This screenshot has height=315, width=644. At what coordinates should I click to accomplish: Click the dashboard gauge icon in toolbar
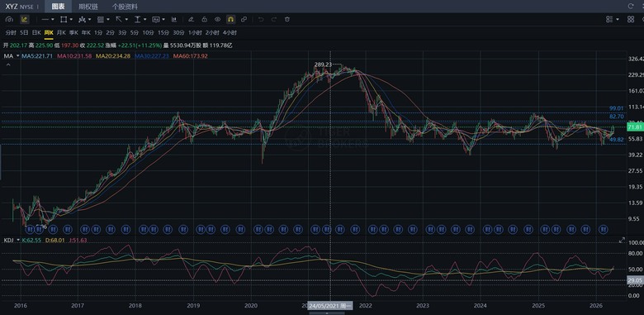[x=9, y=19]
